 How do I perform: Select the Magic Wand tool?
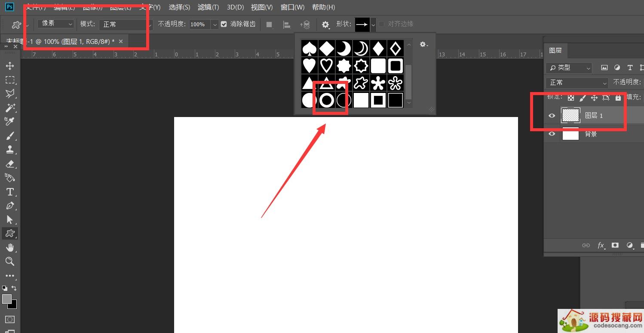pos(9,108)
